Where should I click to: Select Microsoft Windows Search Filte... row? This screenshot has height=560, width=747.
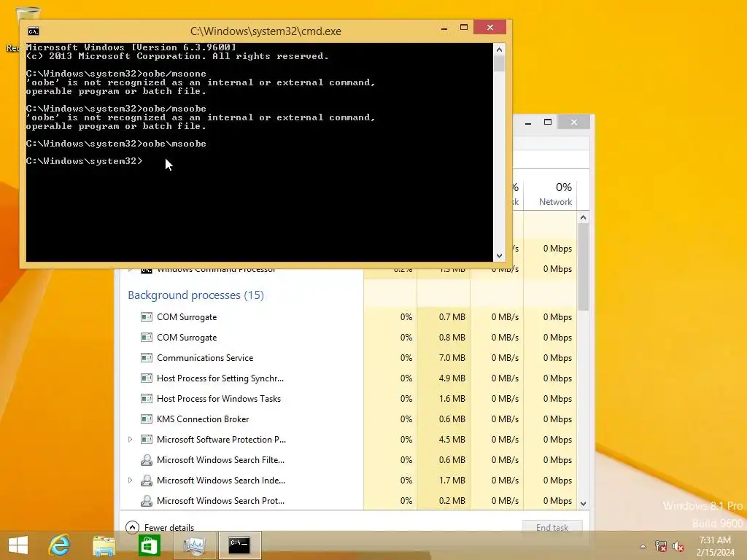(x=349, y=460)
